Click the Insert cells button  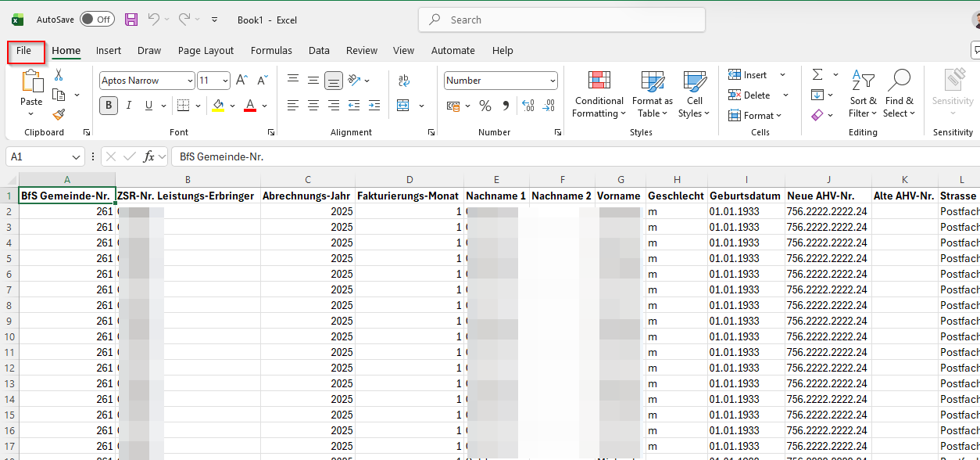point(749,75)
